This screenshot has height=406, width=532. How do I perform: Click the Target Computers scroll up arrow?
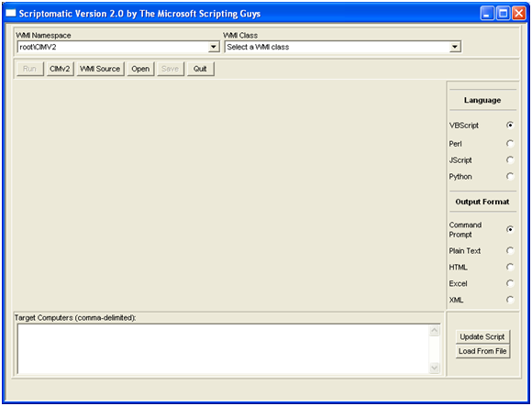pos(434,331)
